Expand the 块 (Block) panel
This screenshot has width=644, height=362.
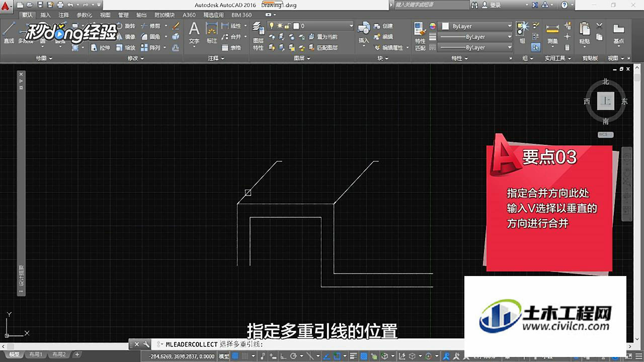pyautogui.click(x=383, y=58)
